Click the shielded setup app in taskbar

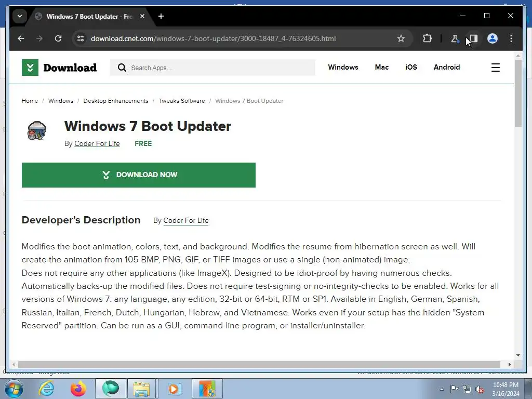pyautogui.click(x=207, y=389)
